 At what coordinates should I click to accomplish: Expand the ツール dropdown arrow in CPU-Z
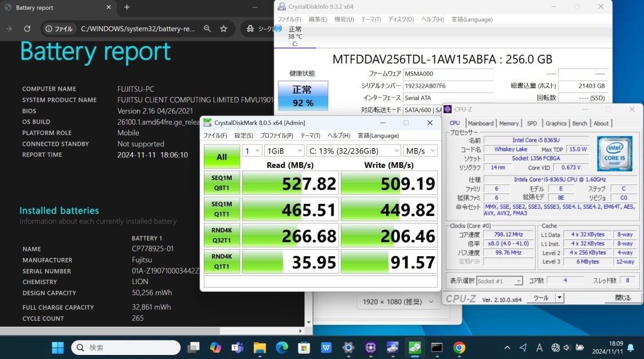(559, 298)
